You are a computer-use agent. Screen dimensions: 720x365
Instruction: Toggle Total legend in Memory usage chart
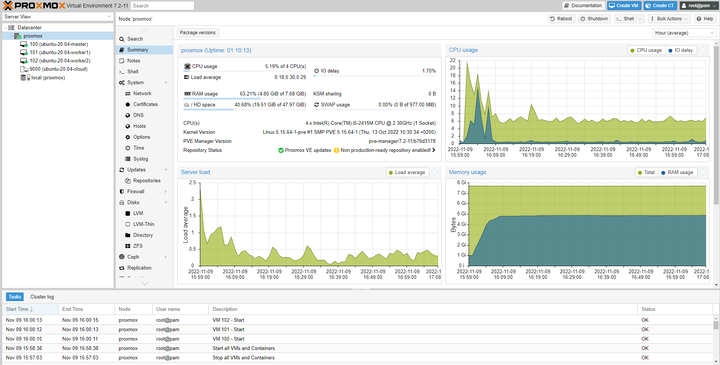tap(647, 172)
